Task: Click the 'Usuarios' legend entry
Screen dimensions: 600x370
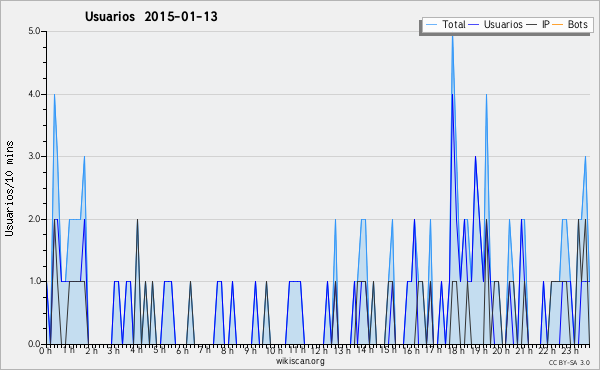Action: point(496,24)
